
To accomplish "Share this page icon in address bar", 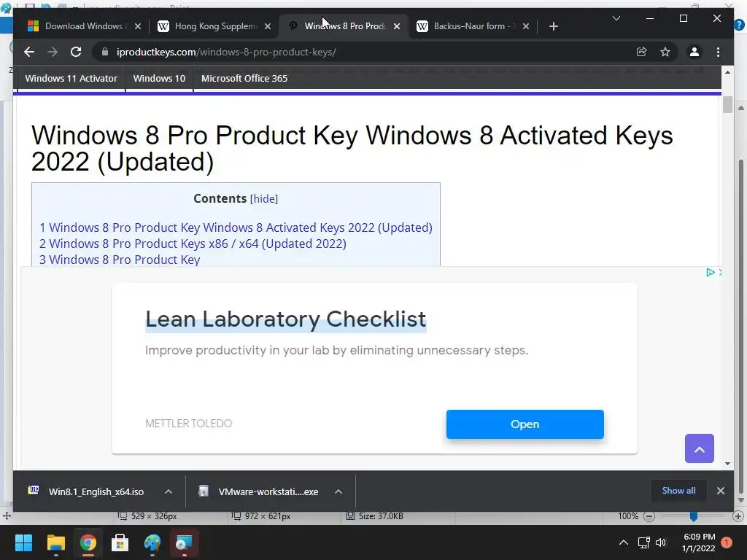I will tap(642, 52).
